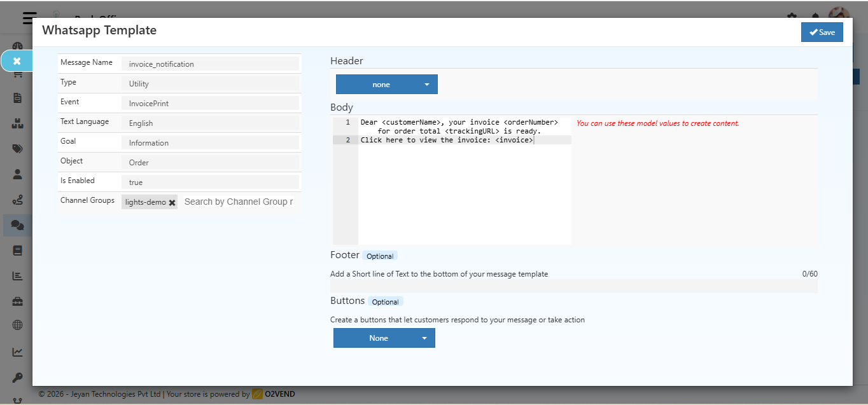The height and width of the screenshot is (405, 868).
Task: Open the hamburger menu
Action: [29, 18]
